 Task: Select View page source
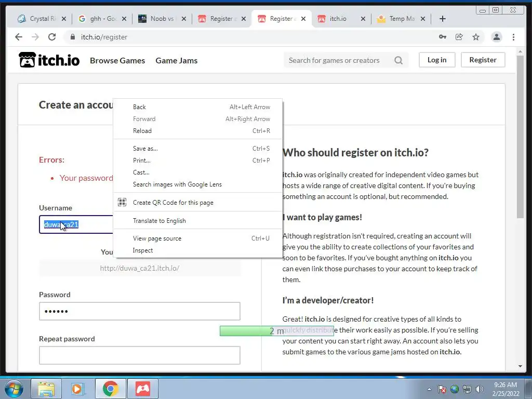coord(198,238)
